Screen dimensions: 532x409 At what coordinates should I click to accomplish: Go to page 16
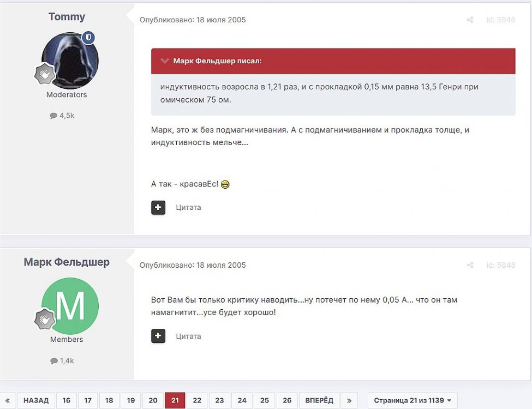pos(67,400)
